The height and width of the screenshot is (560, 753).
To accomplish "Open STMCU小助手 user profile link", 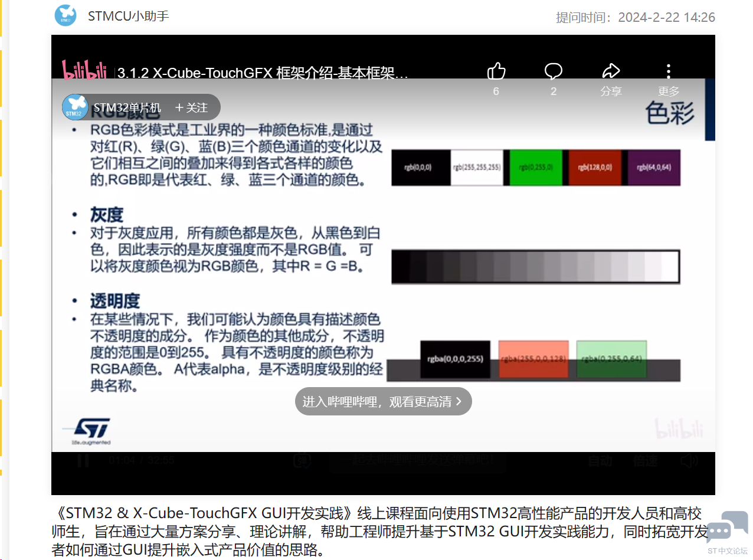I will coord(128,16).
